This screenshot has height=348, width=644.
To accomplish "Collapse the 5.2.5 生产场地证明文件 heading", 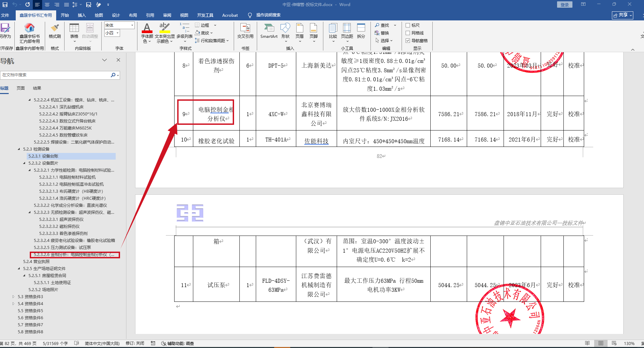I will pos(19,268).
